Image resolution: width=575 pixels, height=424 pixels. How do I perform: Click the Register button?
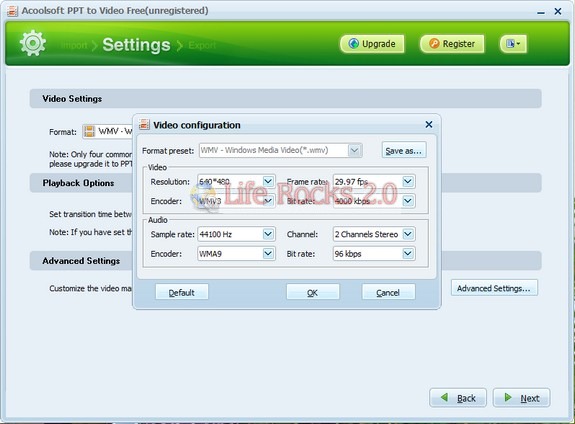tap(452, 44)
